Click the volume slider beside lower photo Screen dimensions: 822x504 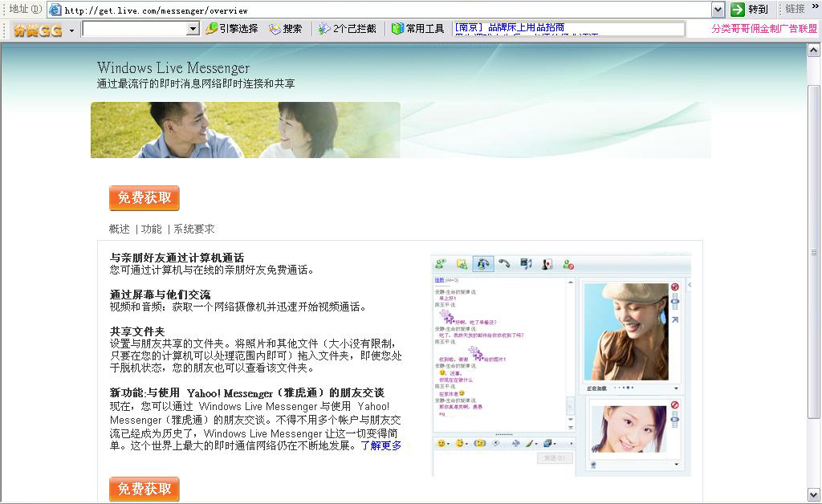tap(674, 419)
